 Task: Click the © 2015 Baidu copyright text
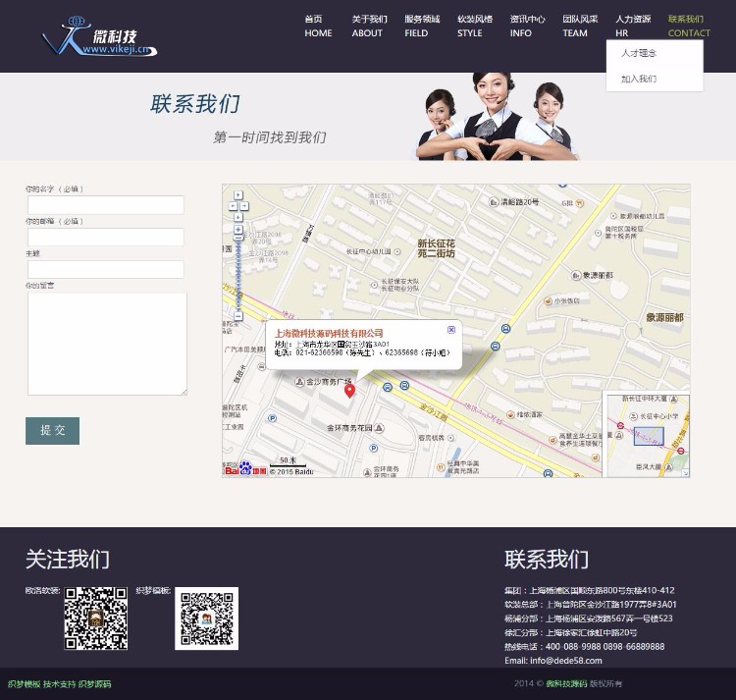(291, 472)
